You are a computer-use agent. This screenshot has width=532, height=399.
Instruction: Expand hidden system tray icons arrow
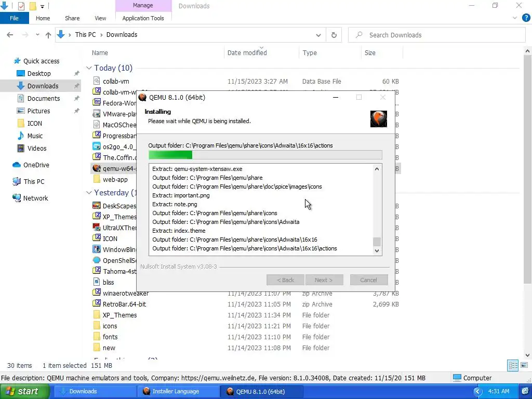tap(477, 392)
